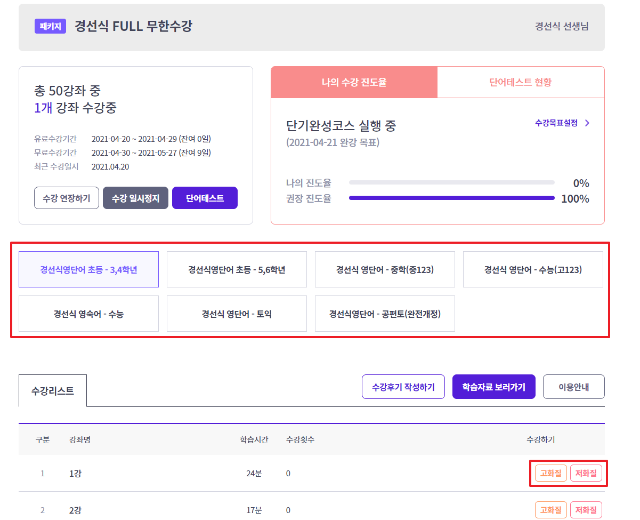
Task: Play lecture 1강 in 저화질
Action: [x=586, y=473]
